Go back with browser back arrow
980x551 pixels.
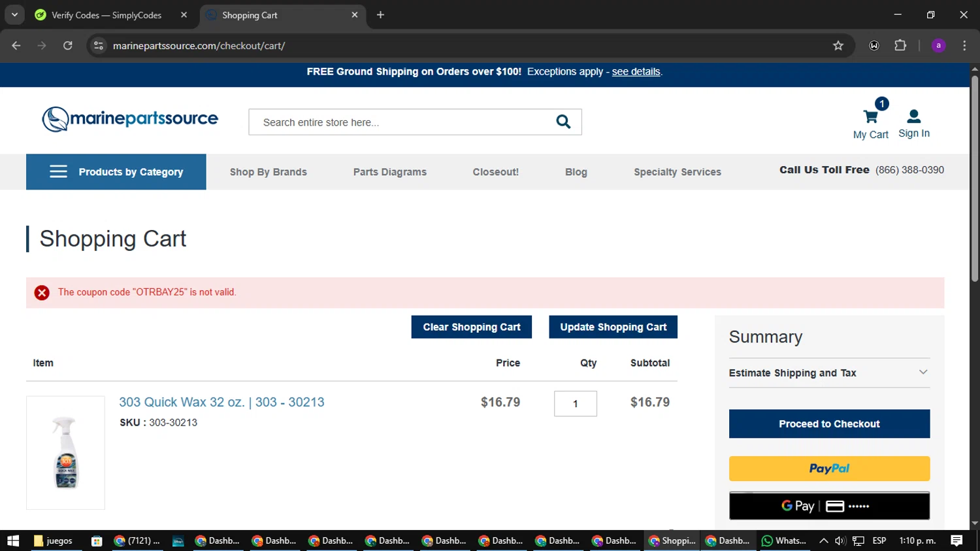point(16,46)
